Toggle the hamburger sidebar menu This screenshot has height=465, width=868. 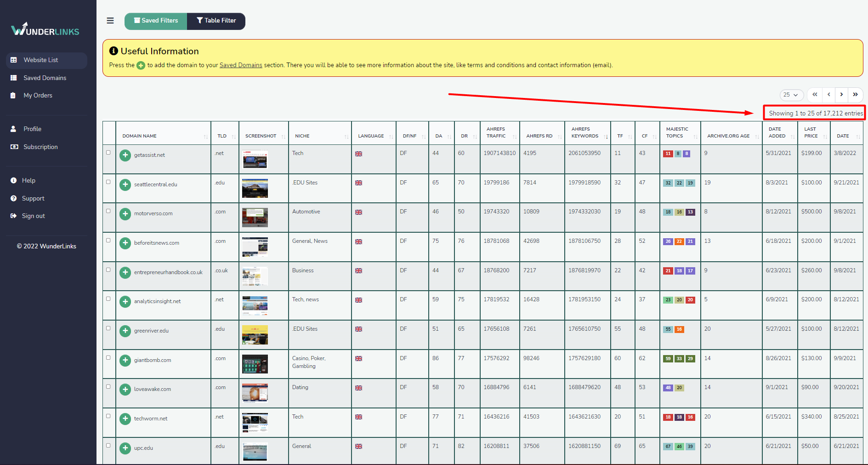pyautogui.click(x=110, y=21)
